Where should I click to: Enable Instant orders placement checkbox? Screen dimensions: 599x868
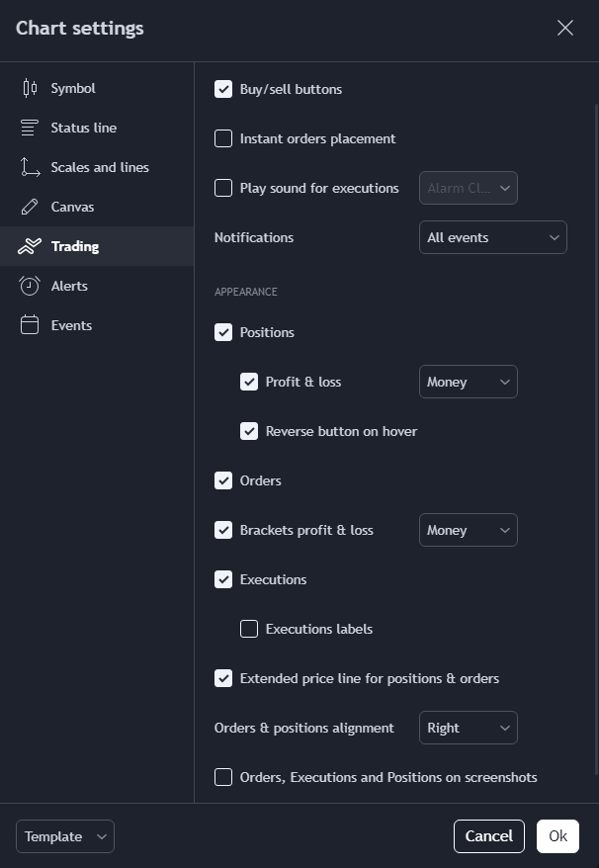[x=223, y=138]
